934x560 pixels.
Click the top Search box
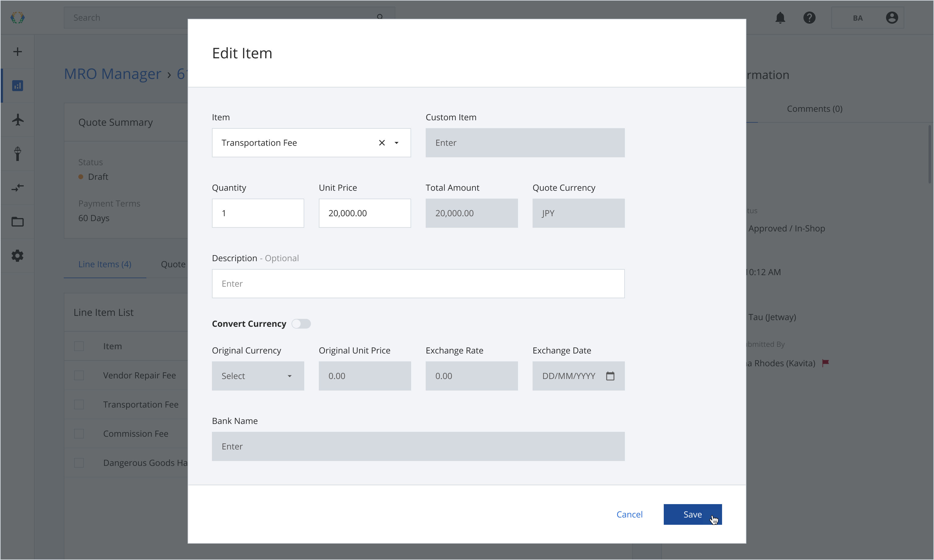(229, 18)
